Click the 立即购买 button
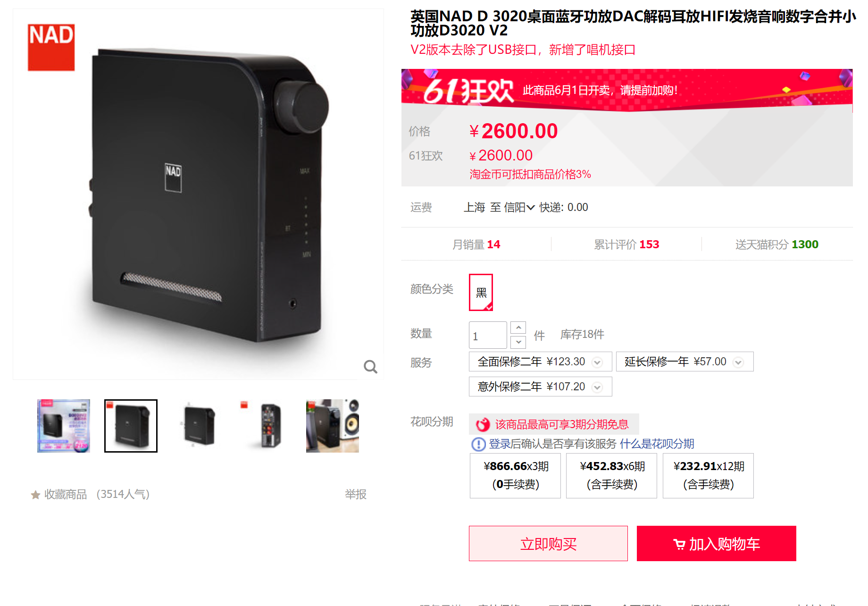This screenshot has width=868, height=606. pyautogui.click(x=548, y=544)
